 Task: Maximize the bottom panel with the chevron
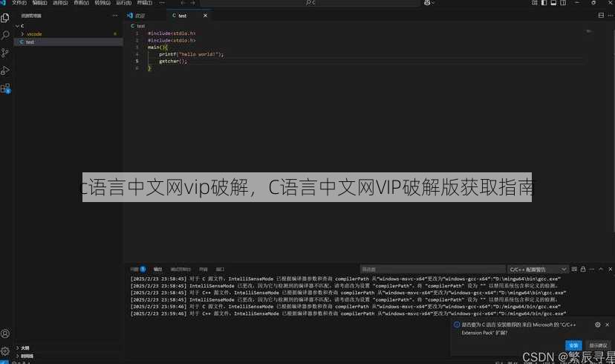click(601, 269)
